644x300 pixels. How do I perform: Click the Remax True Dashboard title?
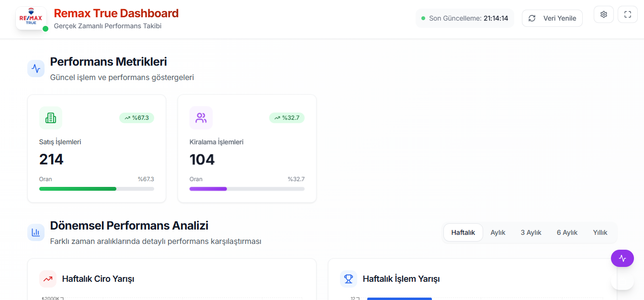(116, 13)
